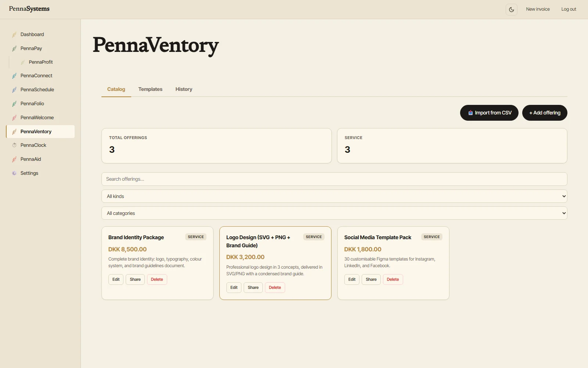Click the Settings gear icon
The height and width of the screenshot is (368, 588).
(x=14, y=173)
